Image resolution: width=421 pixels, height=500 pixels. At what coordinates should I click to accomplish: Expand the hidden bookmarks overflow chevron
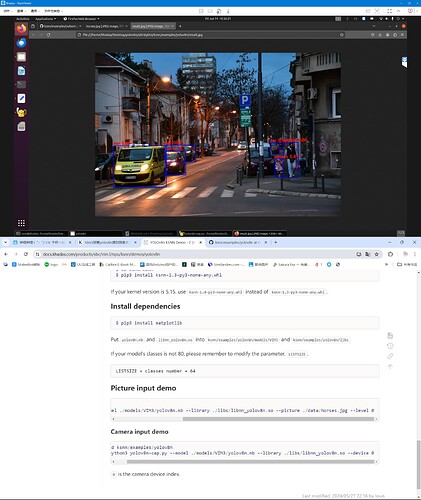coord(387,264)
